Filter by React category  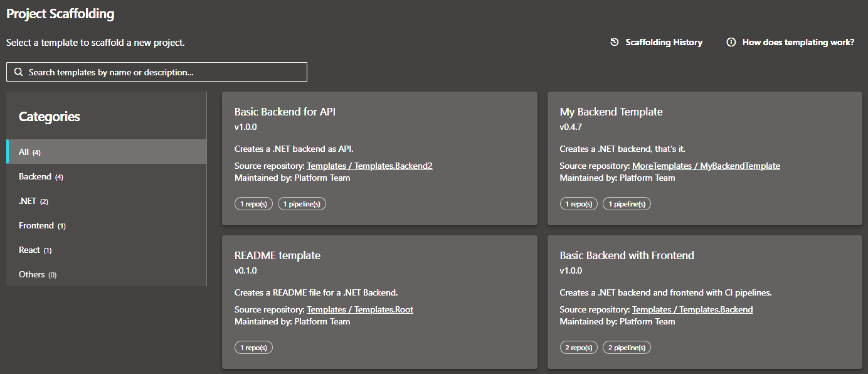[107, 250]
